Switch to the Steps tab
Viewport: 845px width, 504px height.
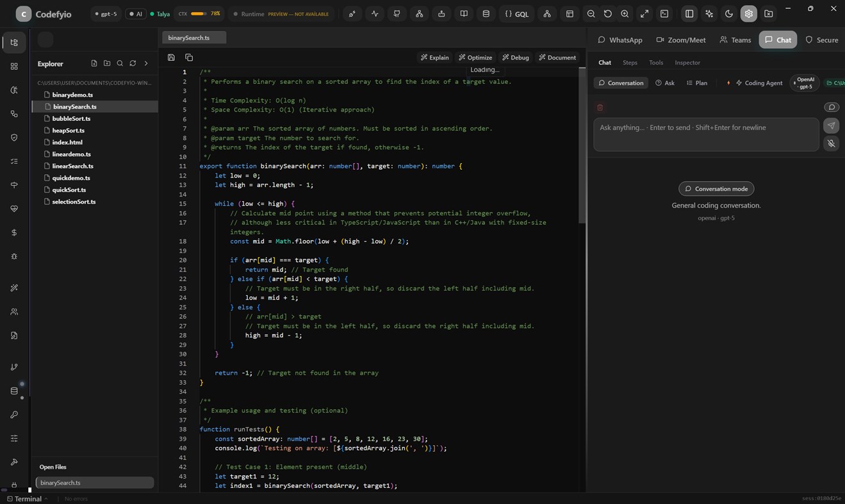pyautogui.click(x=630, y=63)
